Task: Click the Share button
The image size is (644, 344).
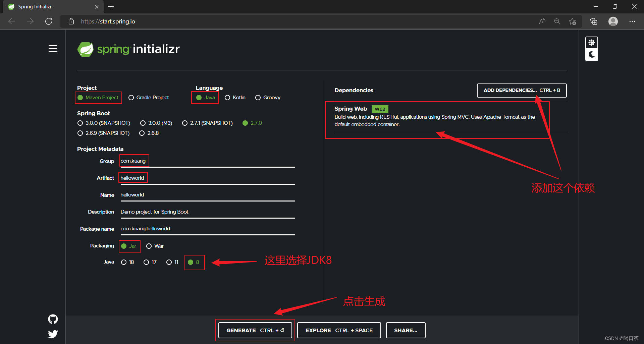Action: point(406,330)
